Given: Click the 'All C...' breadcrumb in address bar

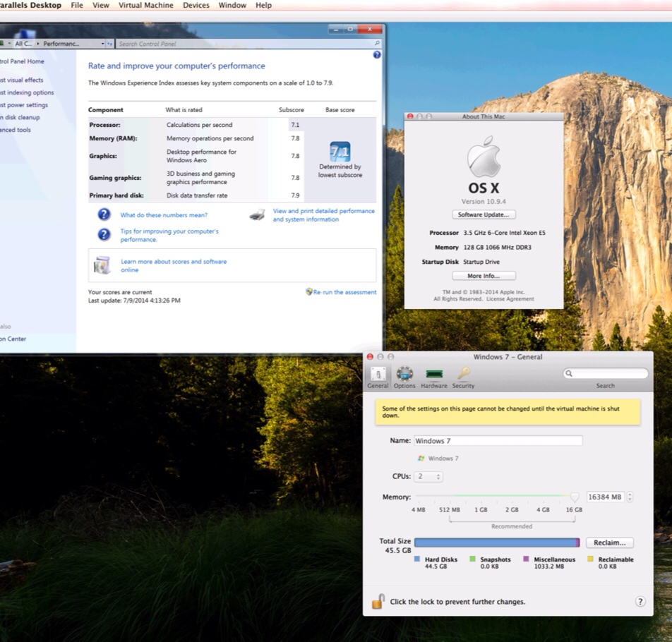Looking at the screenshot, I should pyautogui.click(x=23, y=44).
